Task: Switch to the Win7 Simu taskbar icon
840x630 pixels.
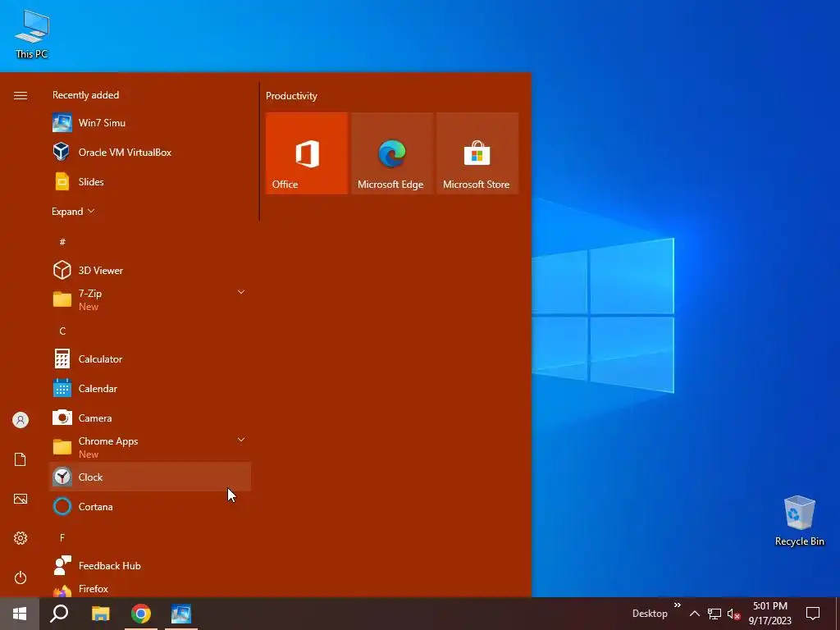Action: click(x=181, y=614)
